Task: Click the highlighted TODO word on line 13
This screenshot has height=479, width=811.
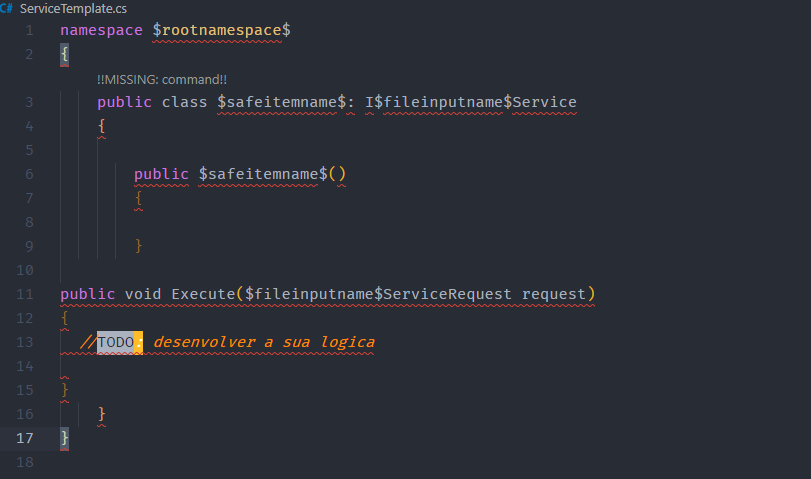Action: (x=116, y=342)
